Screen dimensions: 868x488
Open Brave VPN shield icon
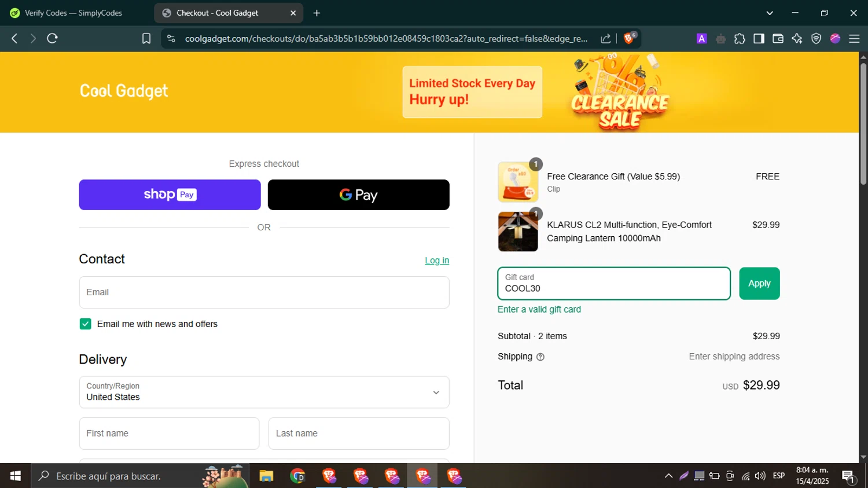click(816, 39)
